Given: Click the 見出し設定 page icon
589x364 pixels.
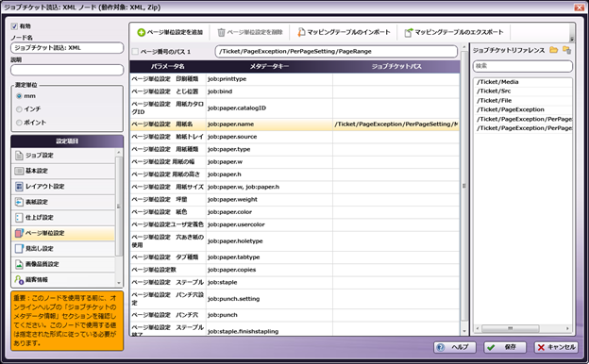Looking at the screenshot, I should tap(19, 248).
